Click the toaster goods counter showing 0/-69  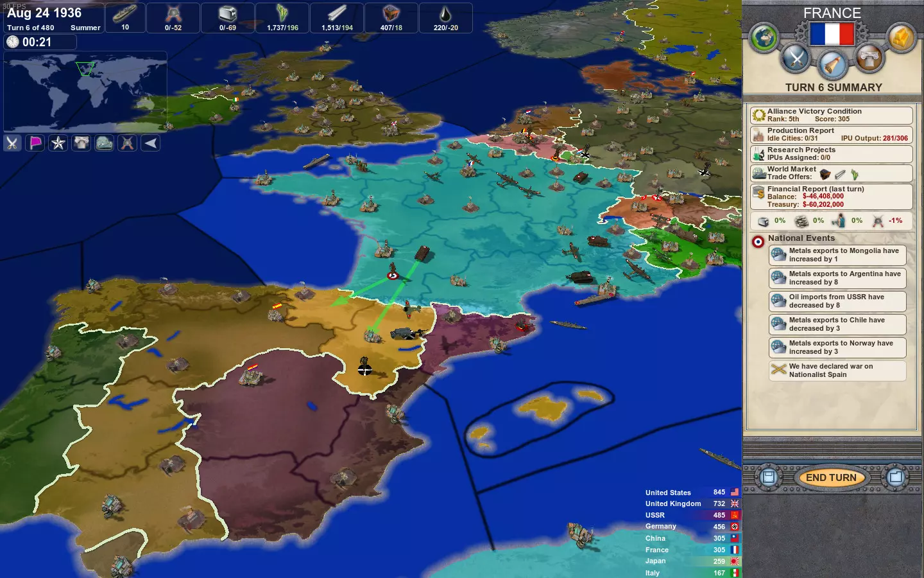[228, 17]
